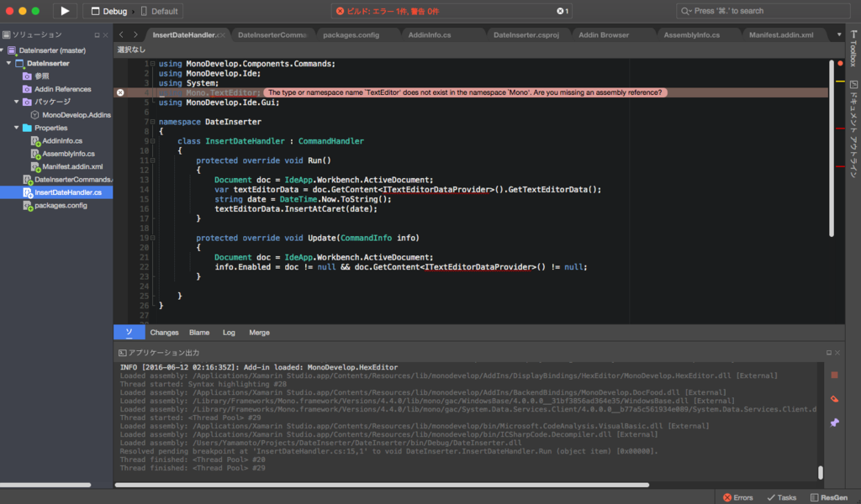Click the 選択なし breadcrumb selector
861x504 pixels.
tap(131, 50)
